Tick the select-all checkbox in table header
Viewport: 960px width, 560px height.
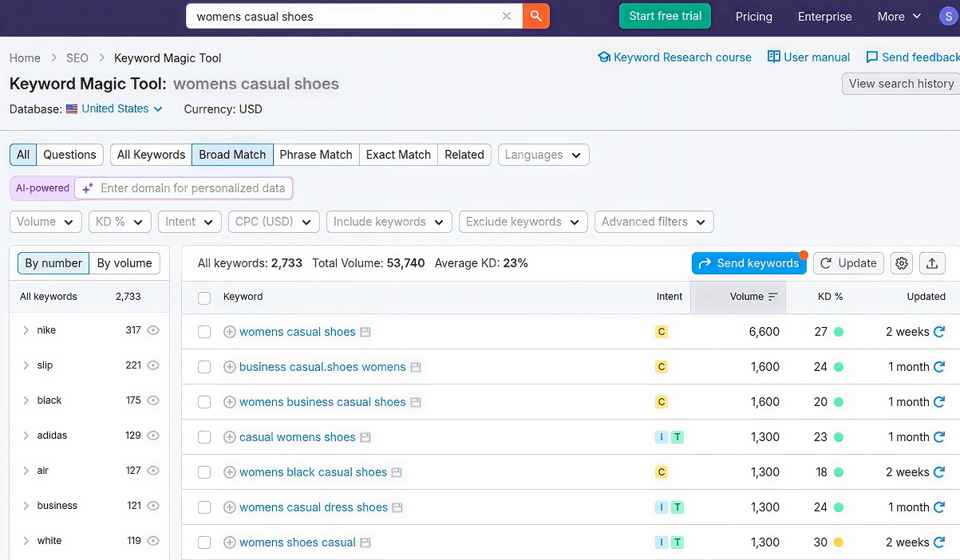(x=204, y=298)
